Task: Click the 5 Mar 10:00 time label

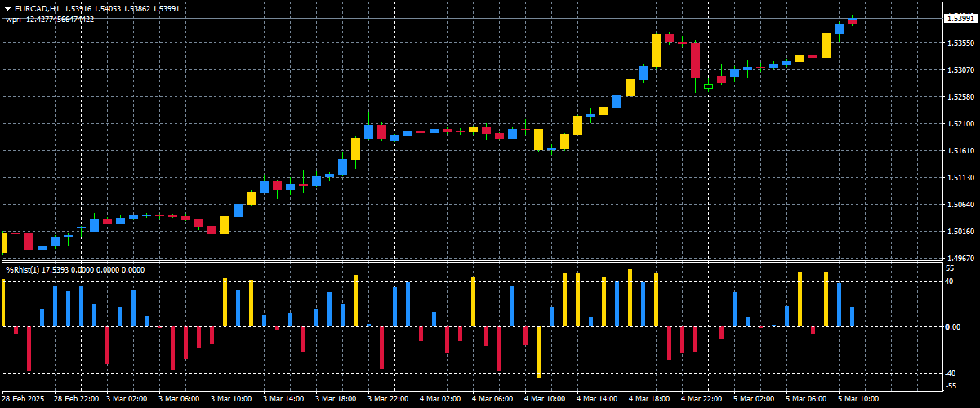Action: [858, 398]
